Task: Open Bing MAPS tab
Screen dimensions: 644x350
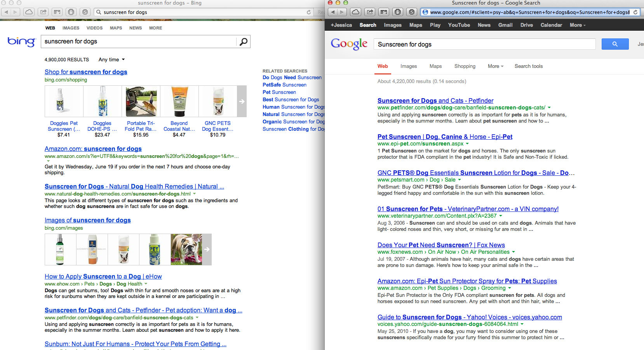Action: tap(116, 28)
